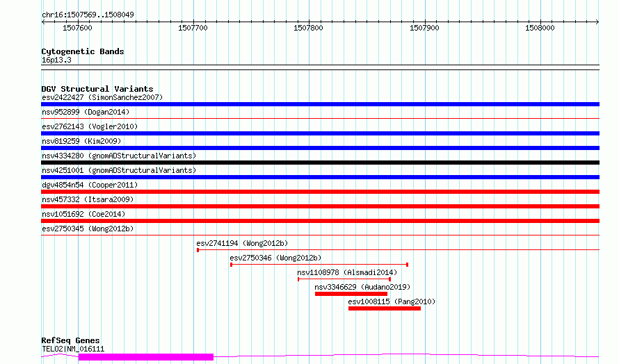
Task: Click the nsv3346629 (Audano2019) label
Action: pyautogui.click(x=362, y=287)
